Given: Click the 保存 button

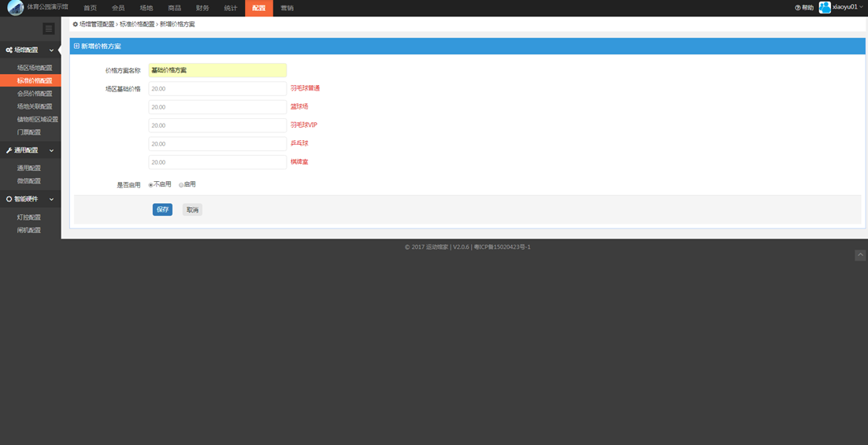Looking at the screenshot, I should [x=162, y=210].
